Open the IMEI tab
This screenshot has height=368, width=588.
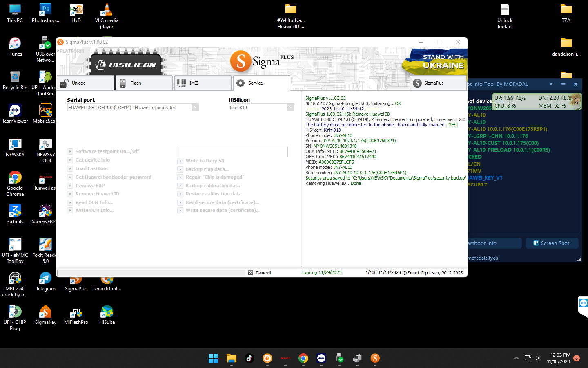point(203,83)
